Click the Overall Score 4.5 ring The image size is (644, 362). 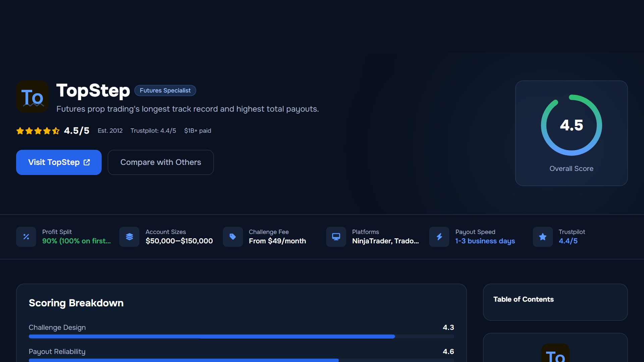pyautogui.click(x=572, y=125)
